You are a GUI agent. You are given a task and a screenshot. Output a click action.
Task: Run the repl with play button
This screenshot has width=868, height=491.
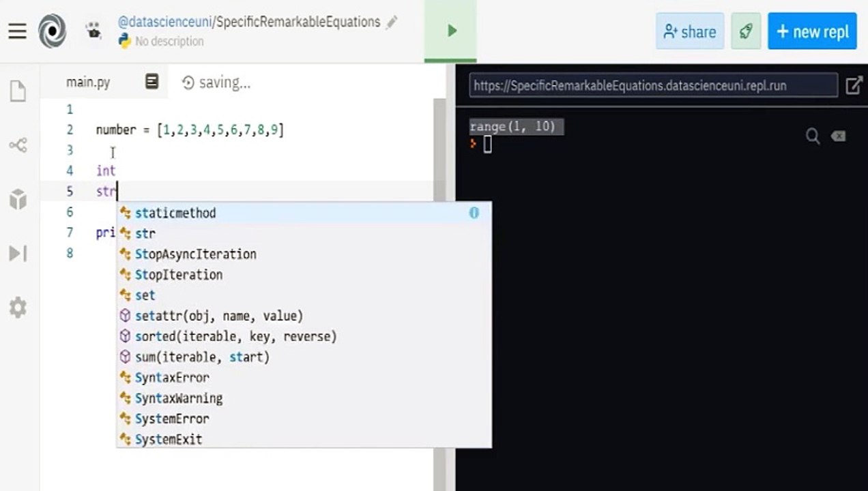tap(451, 31)
